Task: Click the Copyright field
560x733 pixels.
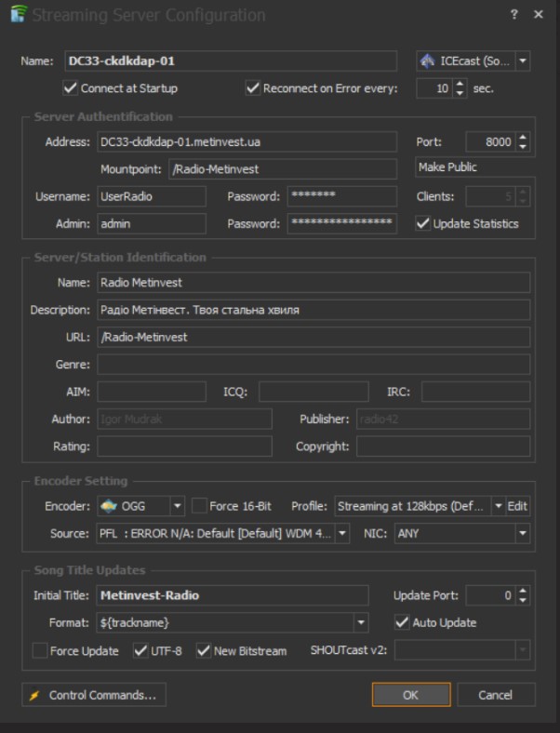Action: tap(443, 446)
